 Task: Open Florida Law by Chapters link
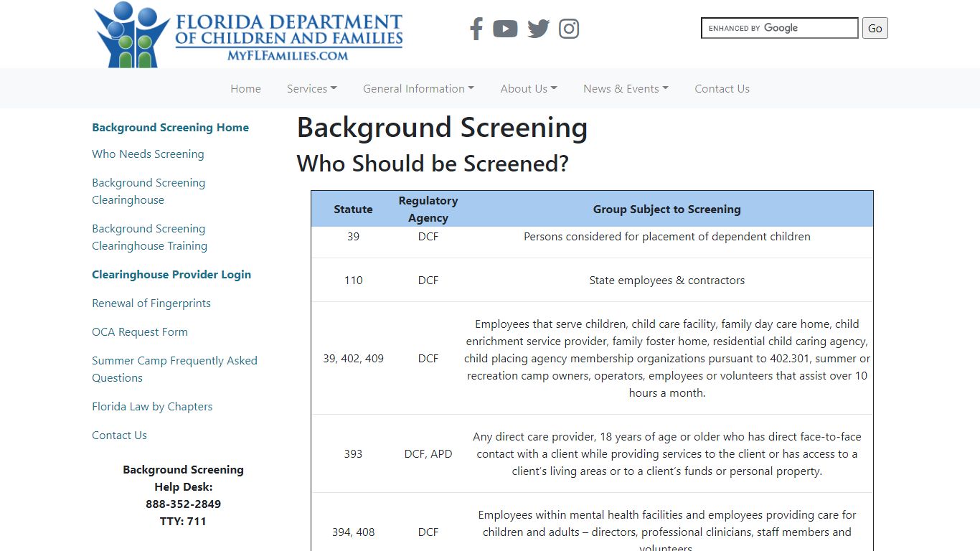pos(152,407)
